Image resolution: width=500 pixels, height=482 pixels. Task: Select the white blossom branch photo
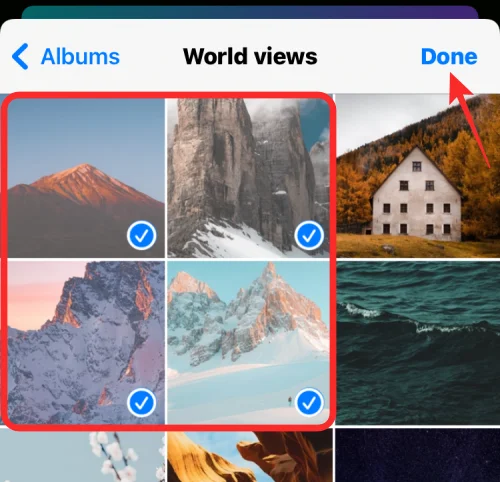82,455
